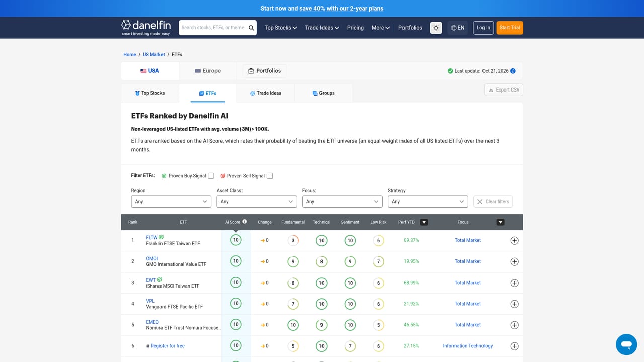Add GMOI row with plus icon
This screenshot has height=362, width=644.
pyautogui.click(x=514, y=262)
